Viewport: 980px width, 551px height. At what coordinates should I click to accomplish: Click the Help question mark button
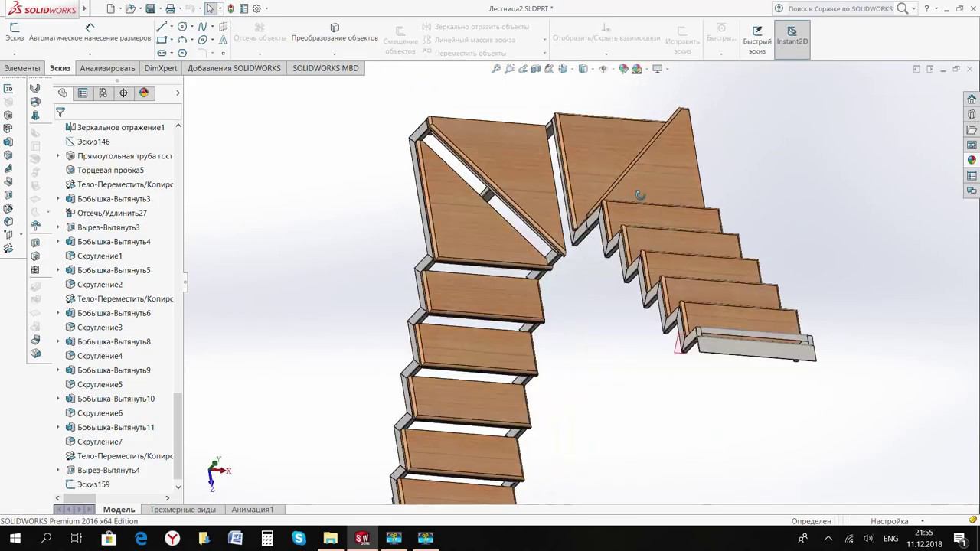pyautogui.click(x=928, y=9)
